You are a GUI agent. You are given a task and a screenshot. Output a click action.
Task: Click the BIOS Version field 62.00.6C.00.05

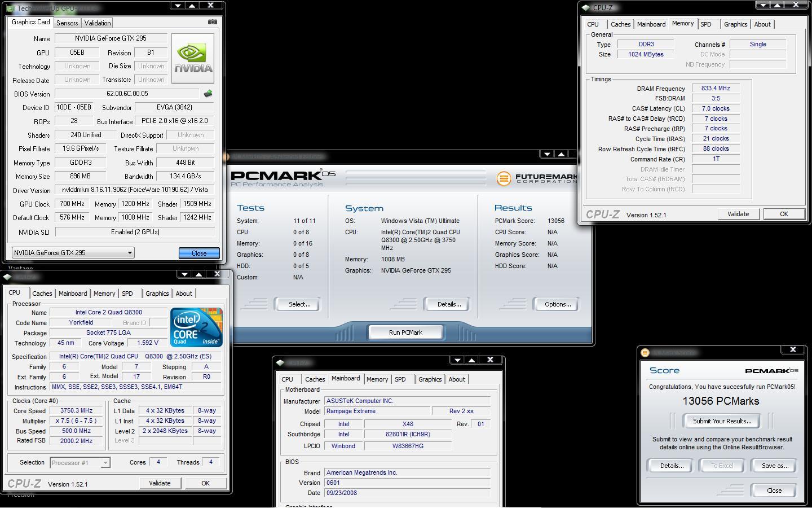[127, 94]
